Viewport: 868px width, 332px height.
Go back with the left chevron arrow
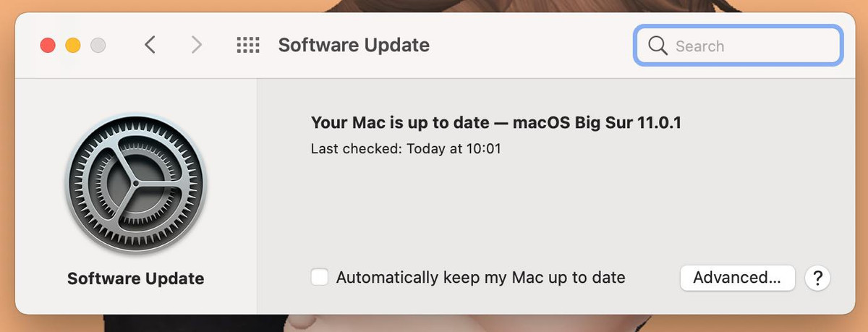(x=150, y=46)
